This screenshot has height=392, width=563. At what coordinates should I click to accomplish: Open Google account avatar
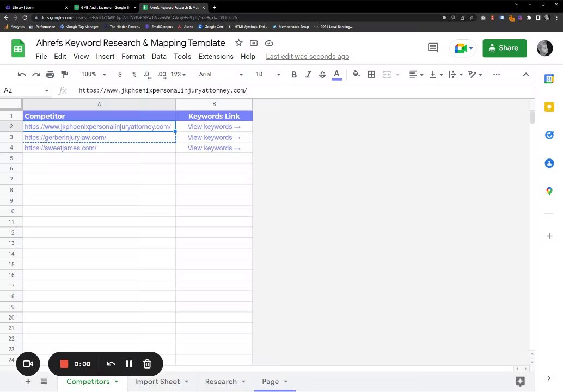(544, 48)
